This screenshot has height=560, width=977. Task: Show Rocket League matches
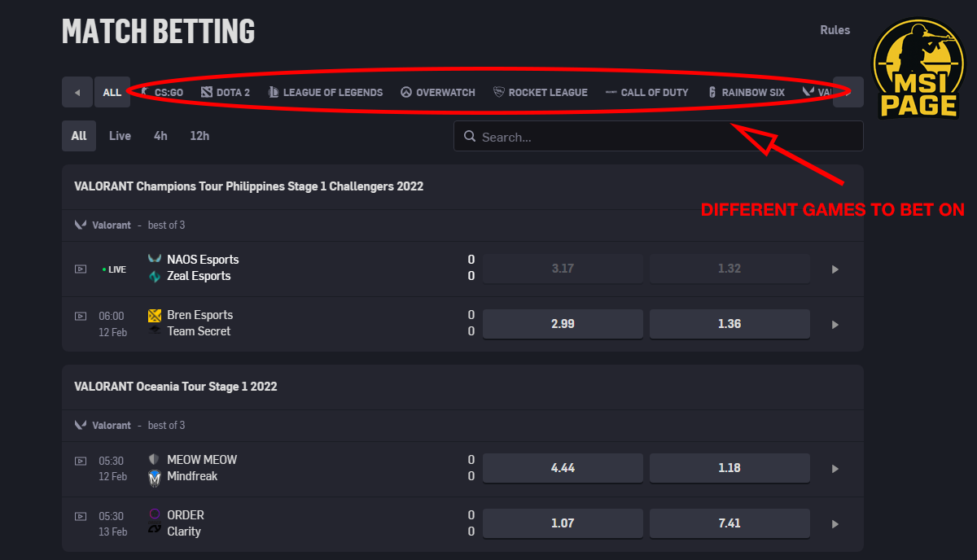pos(541,92)
